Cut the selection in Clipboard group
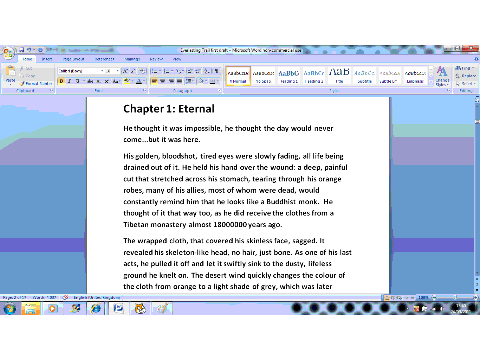This screenshot has width=480, height=360. (x=26, y=68)
